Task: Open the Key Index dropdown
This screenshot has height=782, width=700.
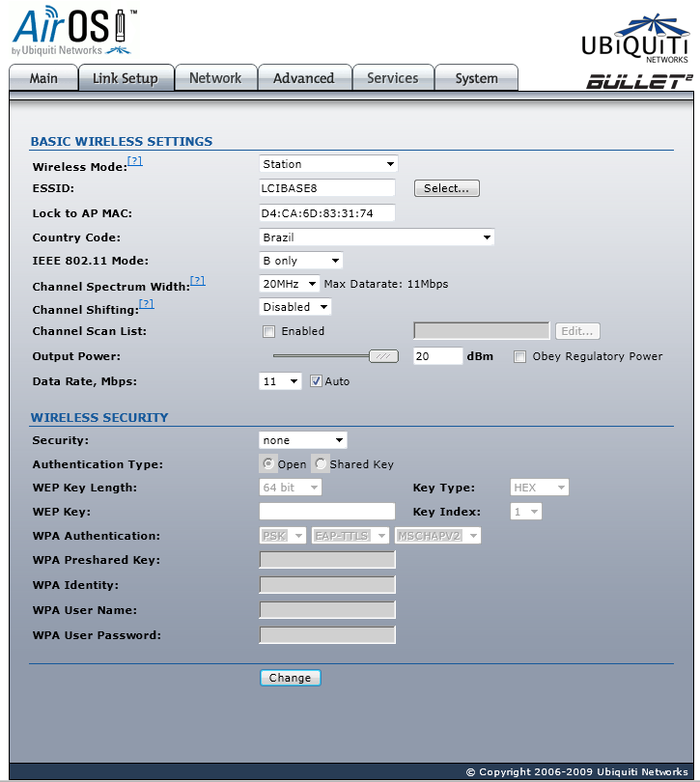Action: pos(526,512)
